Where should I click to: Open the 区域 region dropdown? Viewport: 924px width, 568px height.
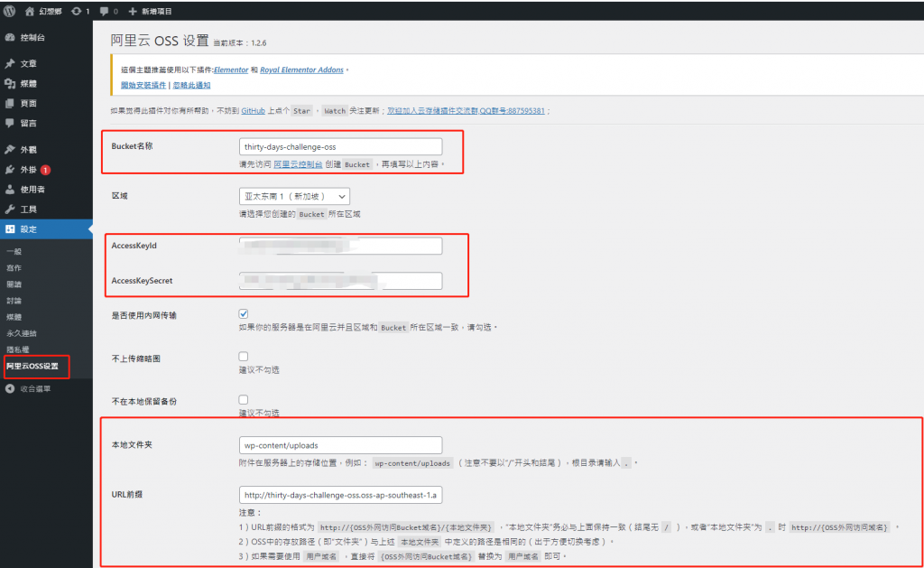pyautogui.click(x=294, y=196)
